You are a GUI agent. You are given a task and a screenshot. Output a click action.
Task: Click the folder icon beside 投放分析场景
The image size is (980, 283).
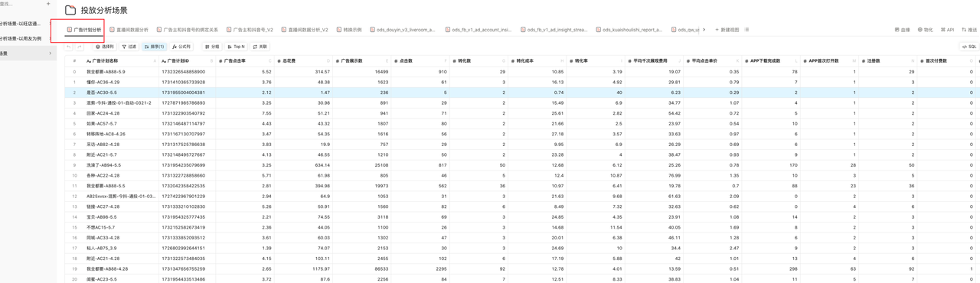pyautogui.click(x=70, y=10)
